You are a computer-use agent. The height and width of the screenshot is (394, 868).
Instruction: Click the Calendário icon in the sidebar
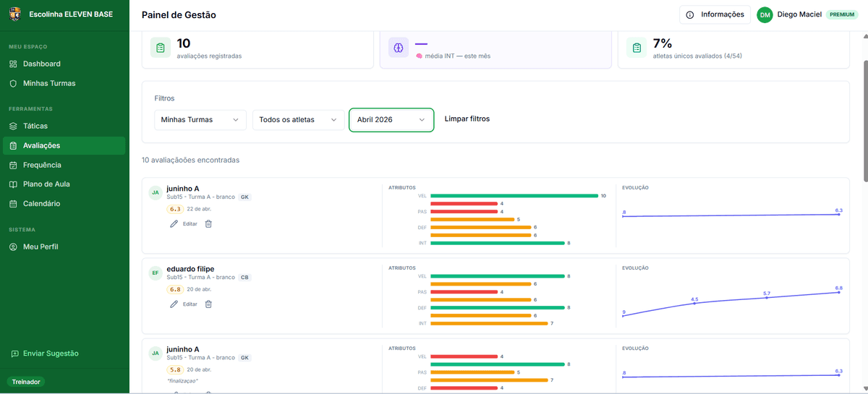pos(13,204)
